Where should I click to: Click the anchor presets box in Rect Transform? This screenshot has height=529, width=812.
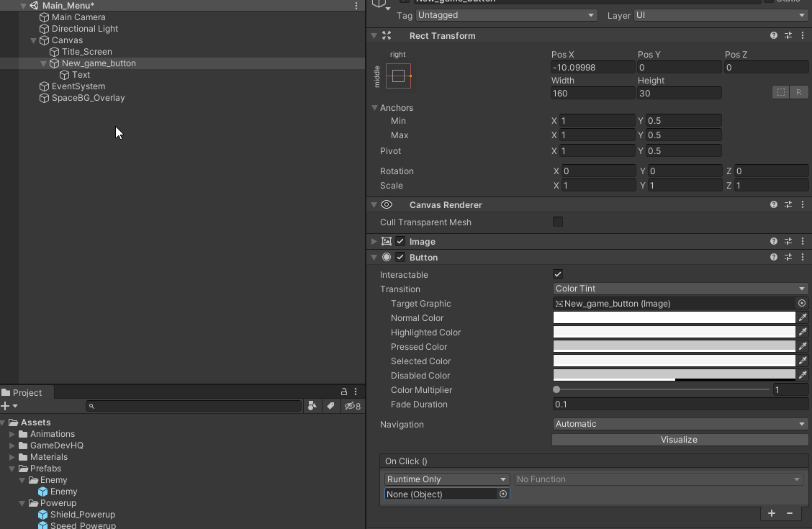pos(398,76)
